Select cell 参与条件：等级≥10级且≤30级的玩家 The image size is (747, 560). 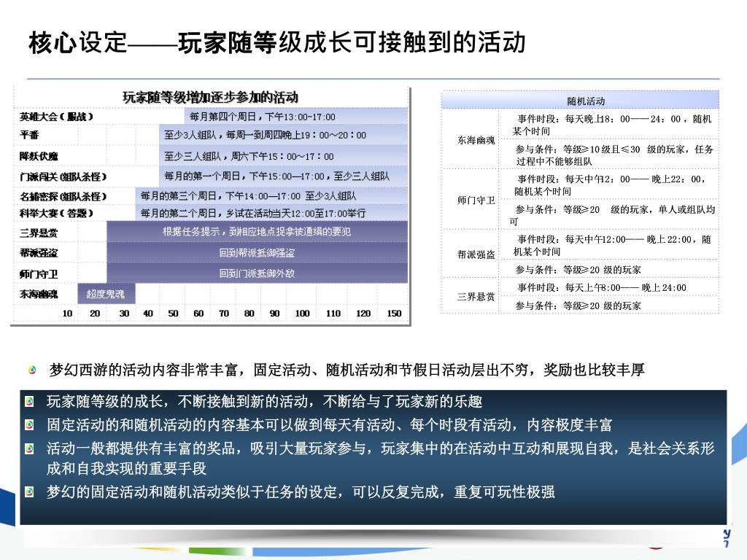tap(609, 155)
